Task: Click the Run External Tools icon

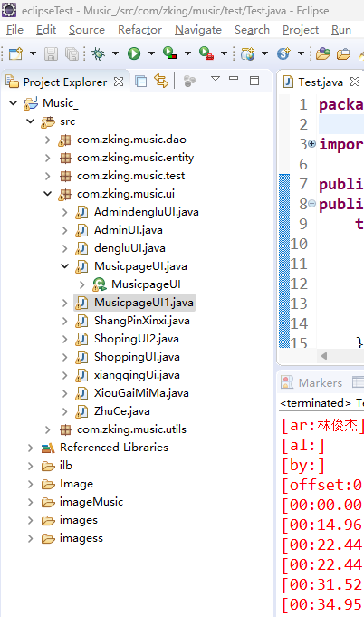Action: [206, 53]
